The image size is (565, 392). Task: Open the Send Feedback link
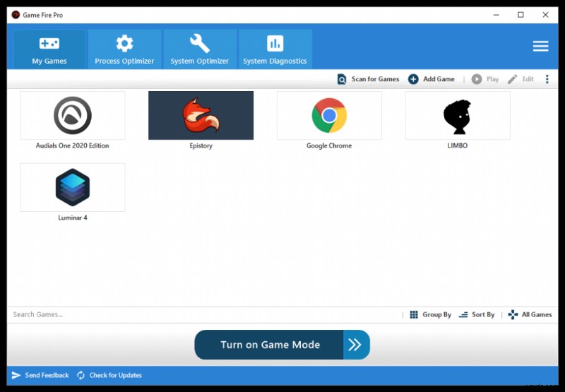click(47, 375)
